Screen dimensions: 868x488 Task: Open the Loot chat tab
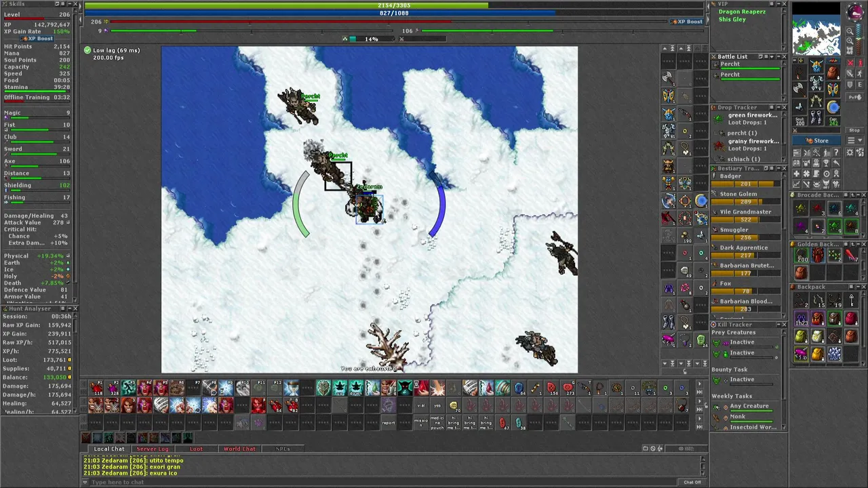[196, 449]
